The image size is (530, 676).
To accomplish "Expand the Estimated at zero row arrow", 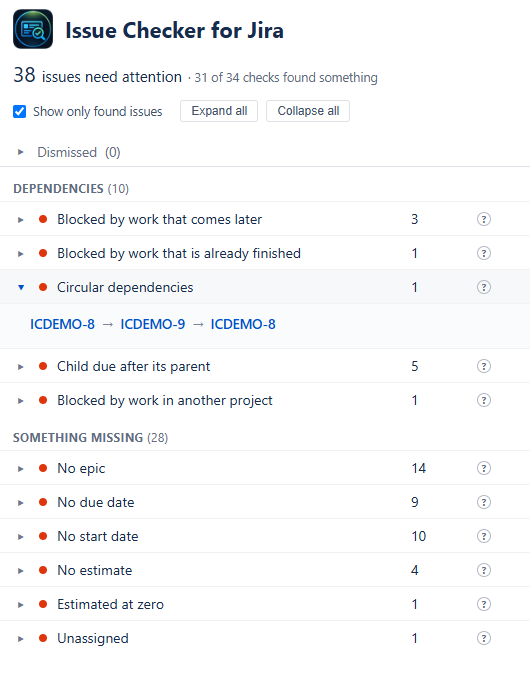I will 20,605.
